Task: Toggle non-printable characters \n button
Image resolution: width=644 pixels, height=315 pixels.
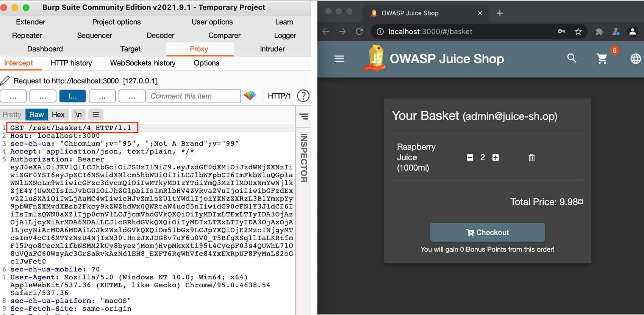Action: [x=78, y=114]
